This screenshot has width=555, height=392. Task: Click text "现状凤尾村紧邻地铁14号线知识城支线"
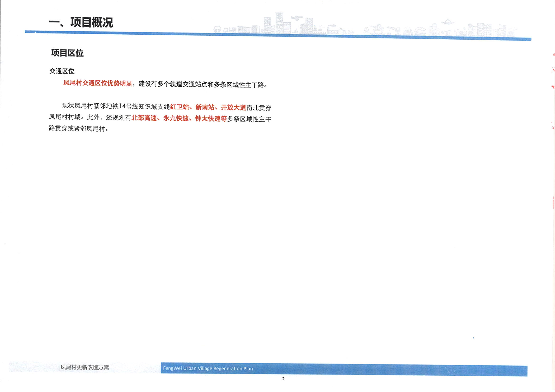click(116, 106)
